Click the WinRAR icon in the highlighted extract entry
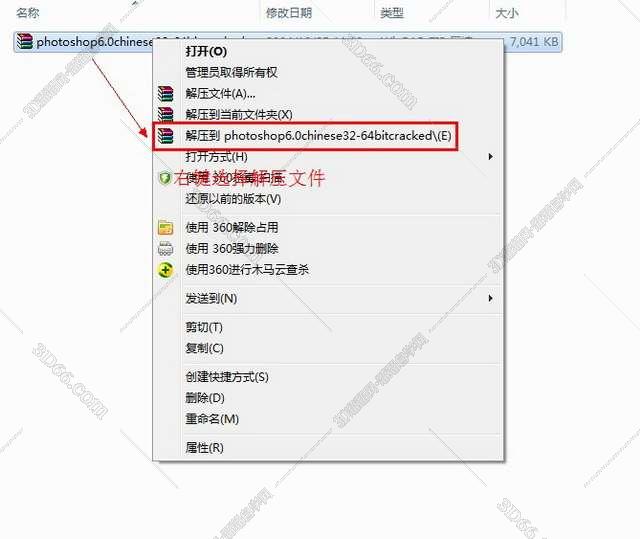 (166, 135)
